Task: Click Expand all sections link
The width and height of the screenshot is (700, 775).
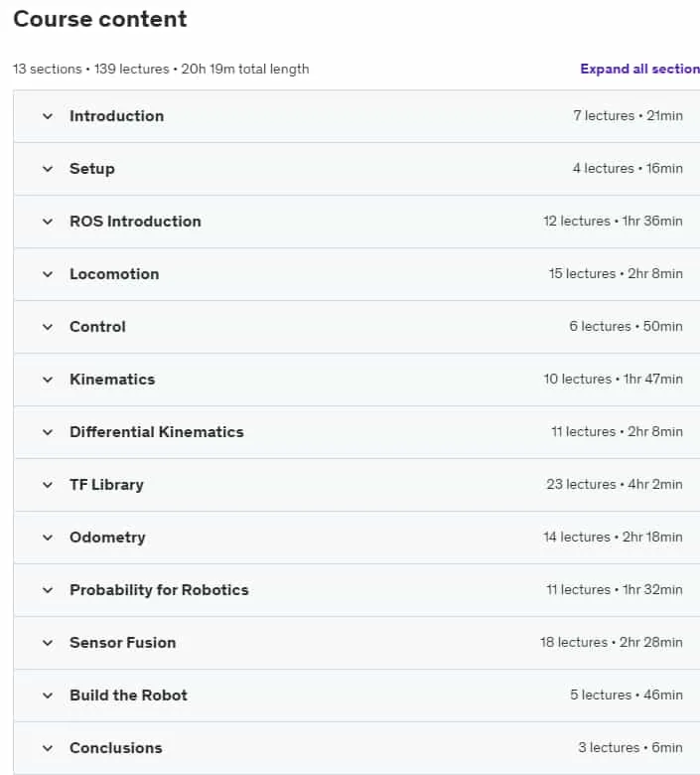Action: click(x=639, y=69)
